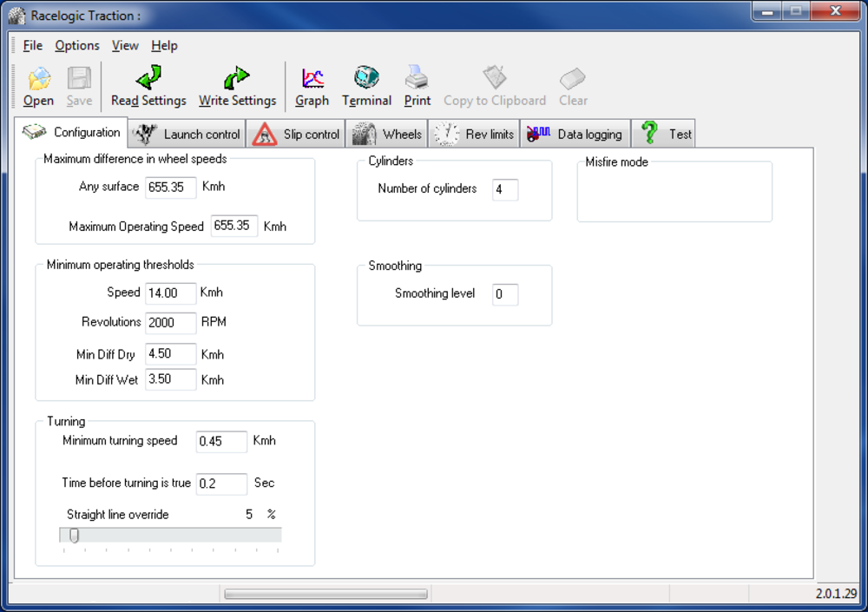Click the Open toolbar label
The height and width of the screenshot is (612, 868).
pyautogui.click(x=38, y=101)
